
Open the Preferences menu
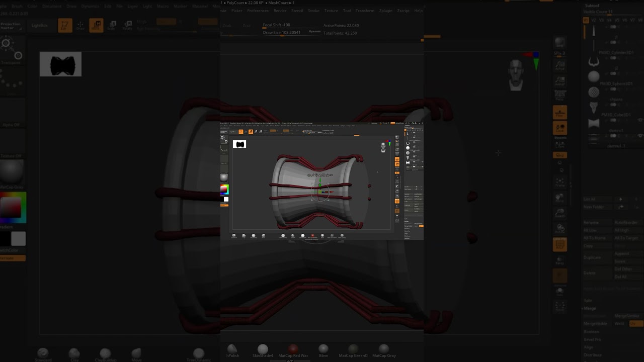pyautogui.click(x=258, y=11)
